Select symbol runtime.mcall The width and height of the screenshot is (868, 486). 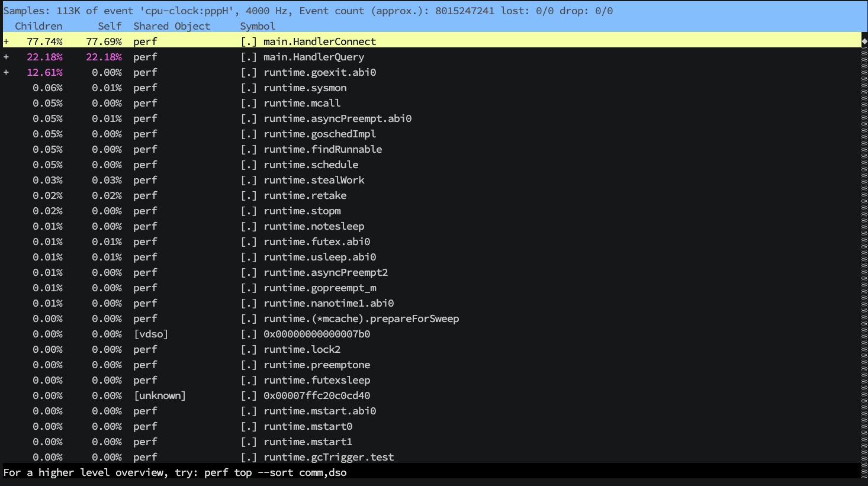(302, 103)
